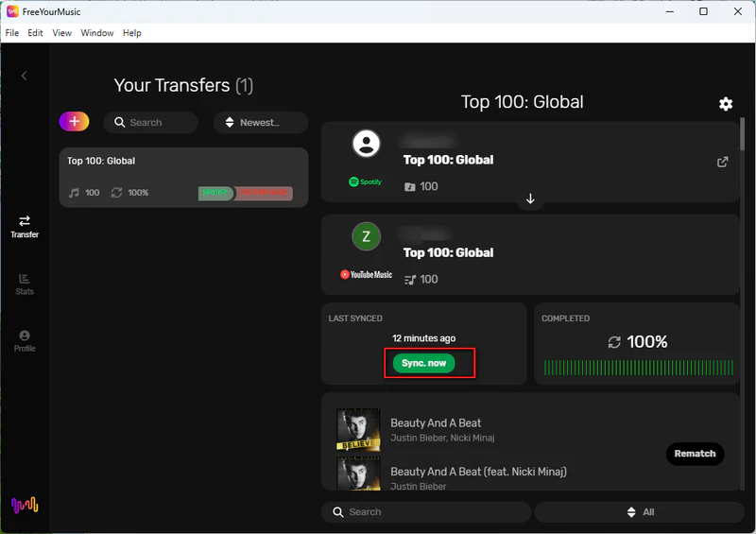
Task: Click the Rematch button
Action: coord(695,454)
